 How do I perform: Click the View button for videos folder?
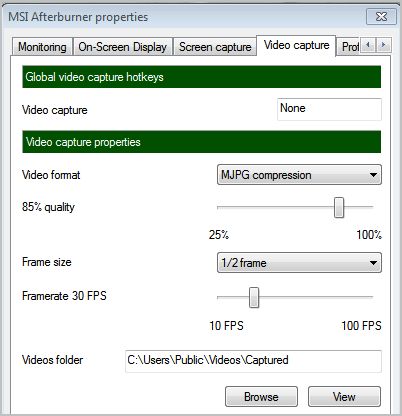(x=344, y=397)
